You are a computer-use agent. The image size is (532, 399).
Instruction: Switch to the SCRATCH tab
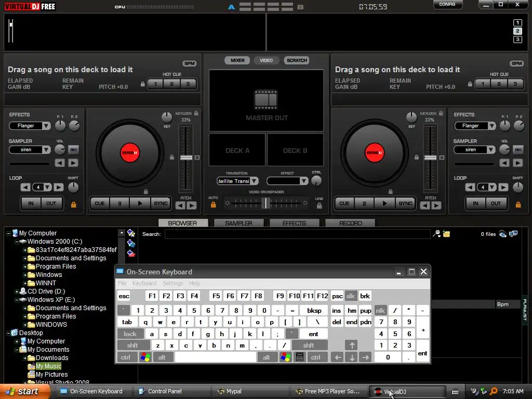coord(297,60)
